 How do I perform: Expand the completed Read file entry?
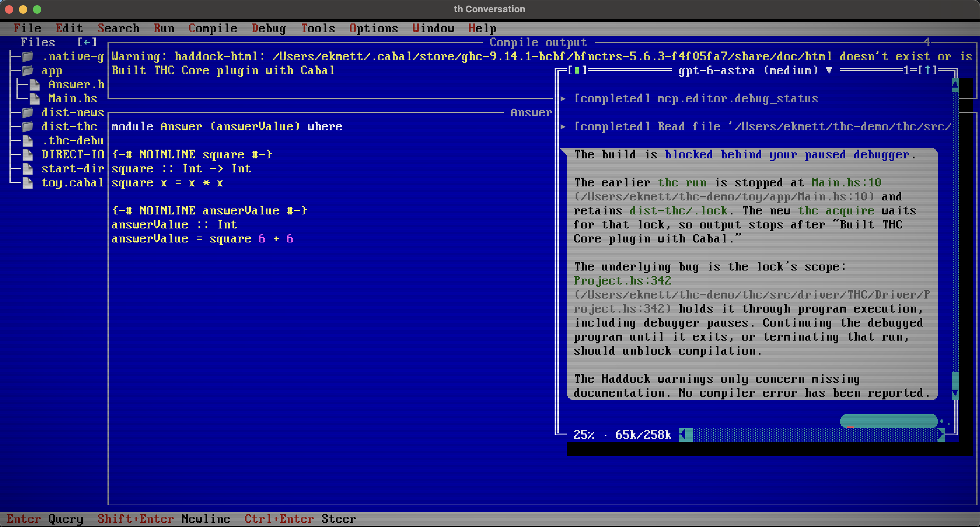pyautogui.click(x=756, y=126)
